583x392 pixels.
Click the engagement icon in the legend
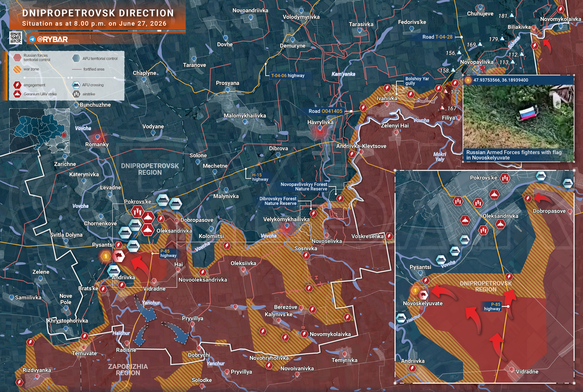[17, 85]
